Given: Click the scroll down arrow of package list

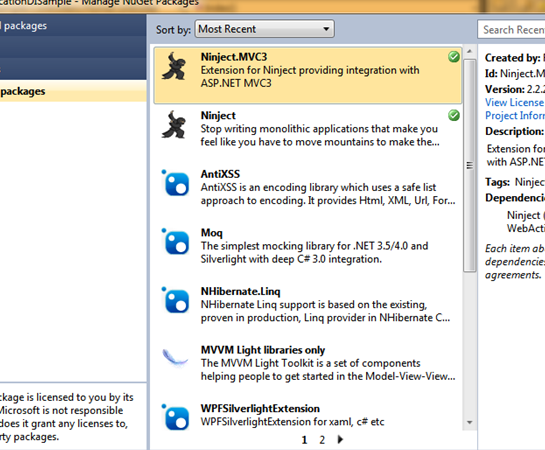Looking at the screenshot, I should coord(470,423).
